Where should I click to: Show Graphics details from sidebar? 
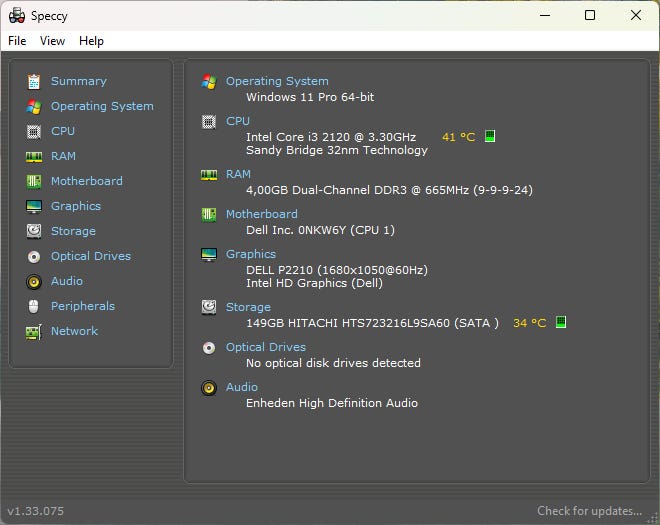76,206
